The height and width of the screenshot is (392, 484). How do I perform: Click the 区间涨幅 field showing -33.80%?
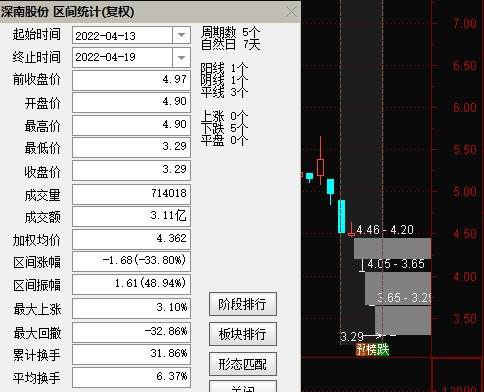pyautogui.click(x=131, y=261)
